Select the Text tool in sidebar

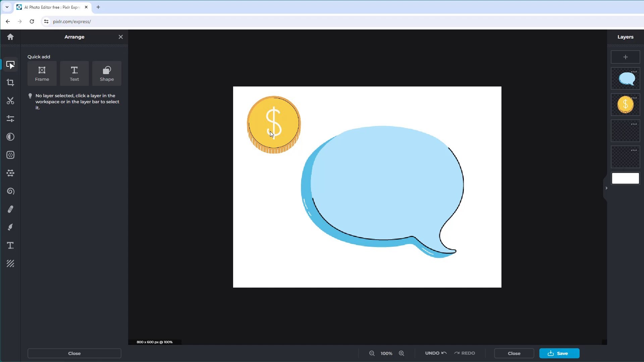pyautogui.click(x=10, y=245)
